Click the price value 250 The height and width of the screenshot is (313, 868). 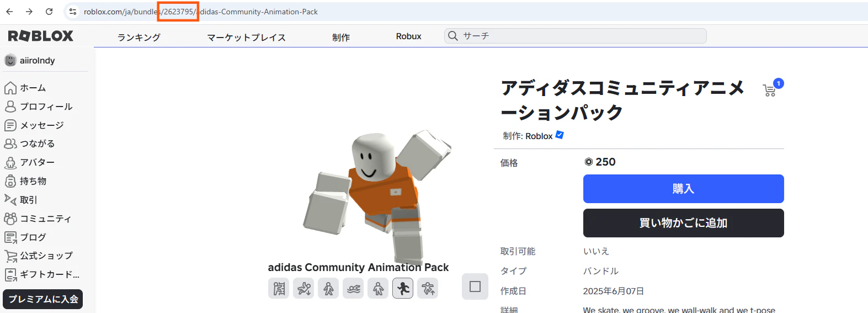605,162
